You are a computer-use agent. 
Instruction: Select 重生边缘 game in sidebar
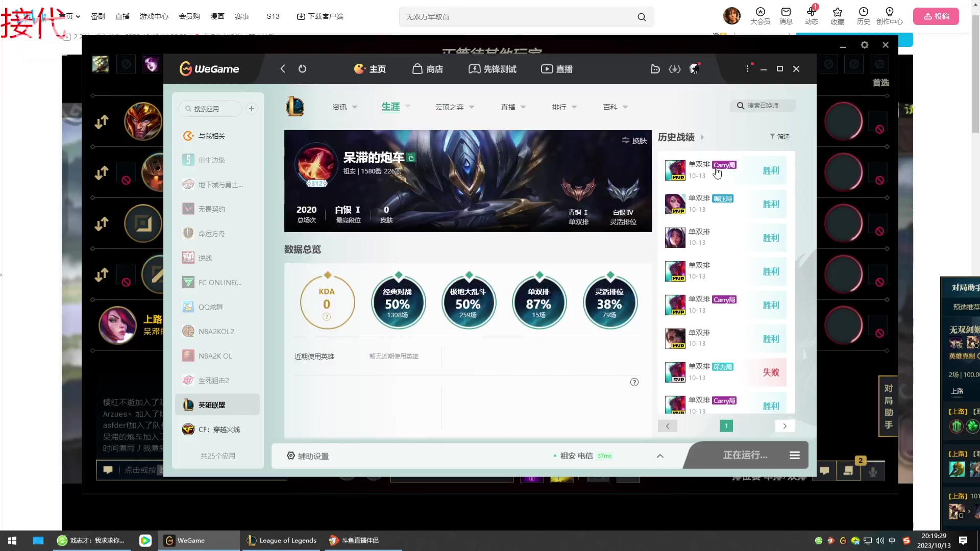tap(217, 160)
